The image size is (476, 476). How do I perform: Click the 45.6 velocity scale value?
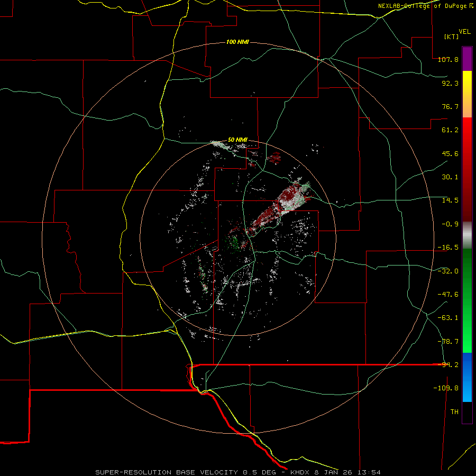point(450,153)
